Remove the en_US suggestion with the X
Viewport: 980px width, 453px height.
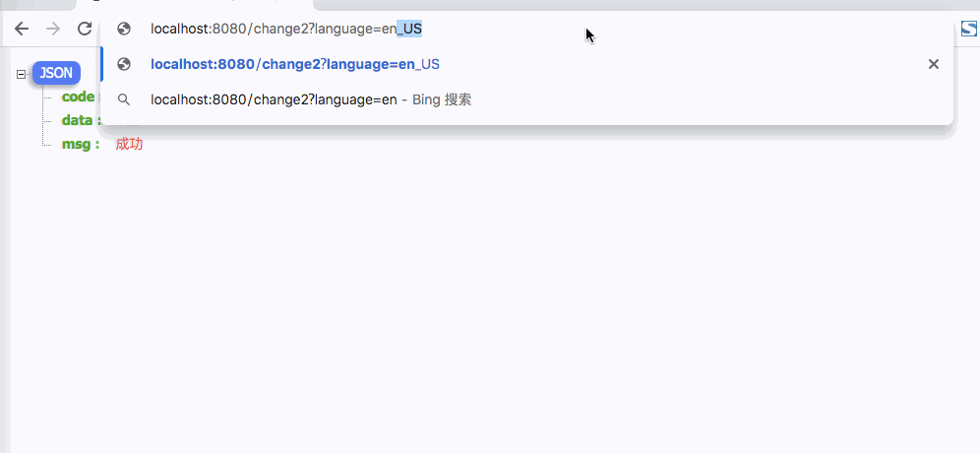pyautogui.click(x=933, y=64)
